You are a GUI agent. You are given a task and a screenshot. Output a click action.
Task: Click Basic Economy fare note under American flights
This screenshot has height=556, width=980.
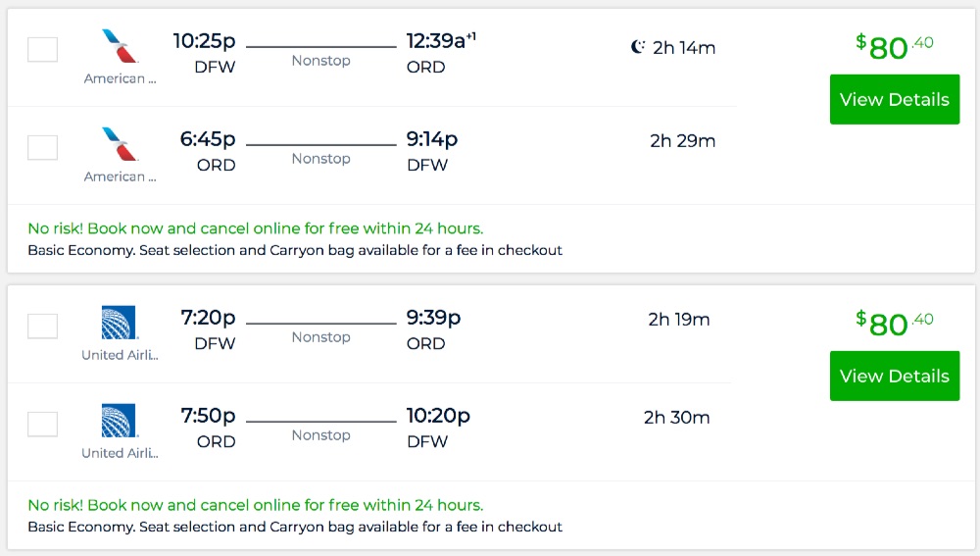(294, 250)
